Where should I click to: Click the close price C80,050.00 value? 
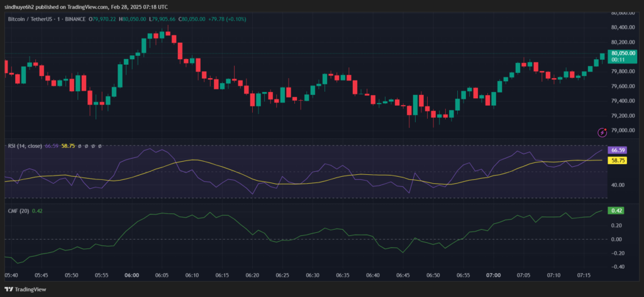click(x=193, y=20)
